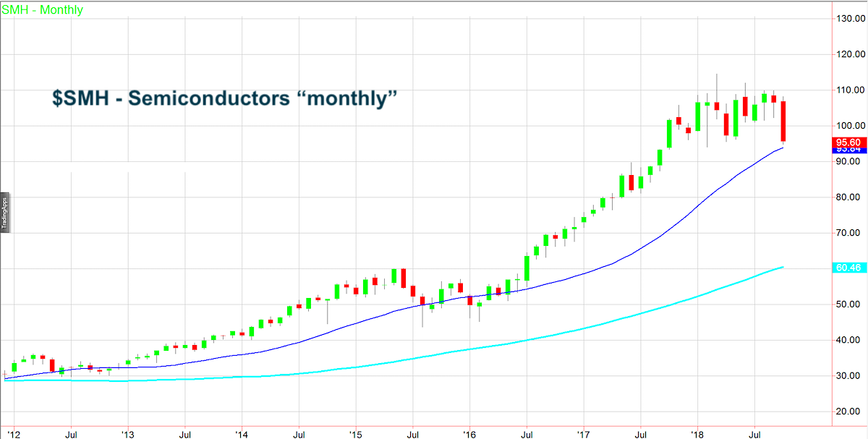Click the 40.00 price axis label
This screenshot has width=868, height=439.
click(850, 340)
